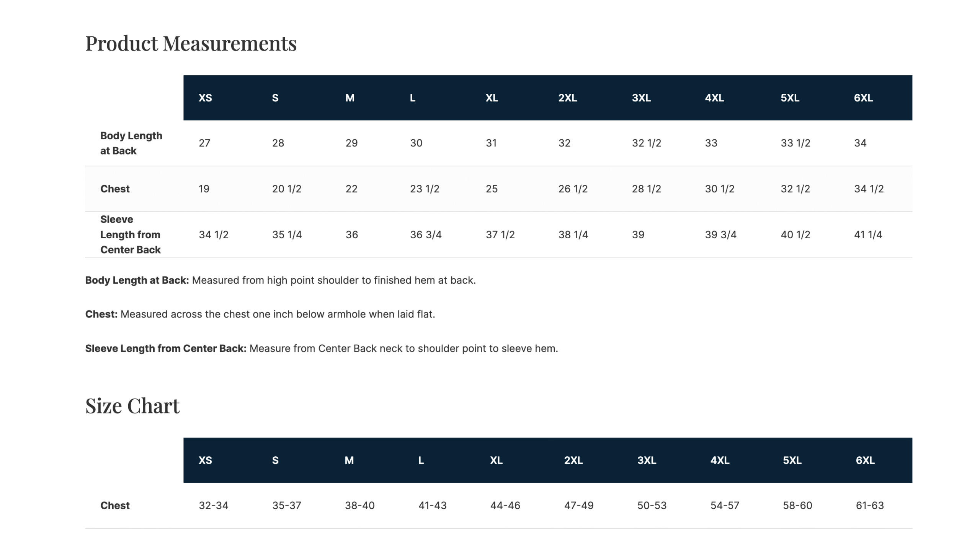
Task: Select the Chest row label in Size Chart
Action: tap(115, 506)
